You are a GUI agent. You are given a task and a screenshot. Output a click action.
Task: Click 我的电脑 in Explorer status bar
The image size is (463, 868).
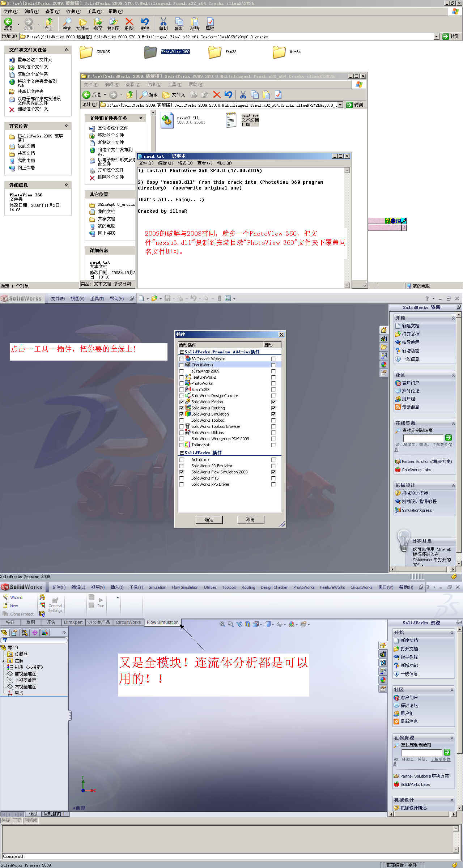[418, 286]
